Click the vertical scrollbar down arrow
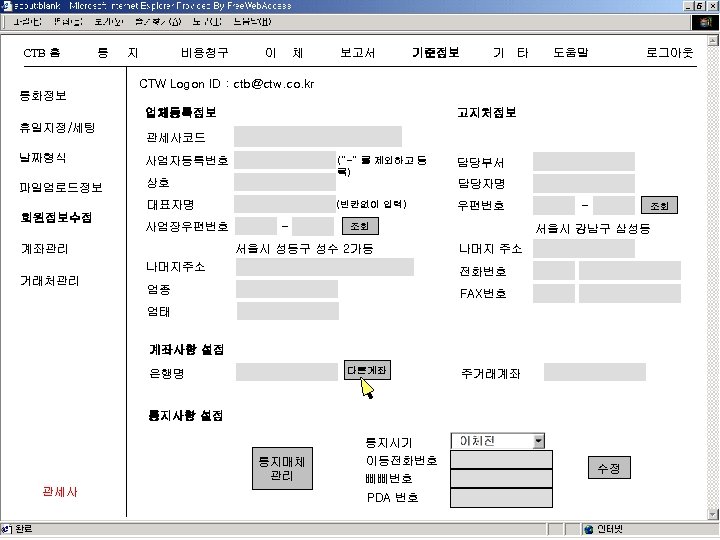The height and width of the screenshot is (540, 720). [713, 514]
